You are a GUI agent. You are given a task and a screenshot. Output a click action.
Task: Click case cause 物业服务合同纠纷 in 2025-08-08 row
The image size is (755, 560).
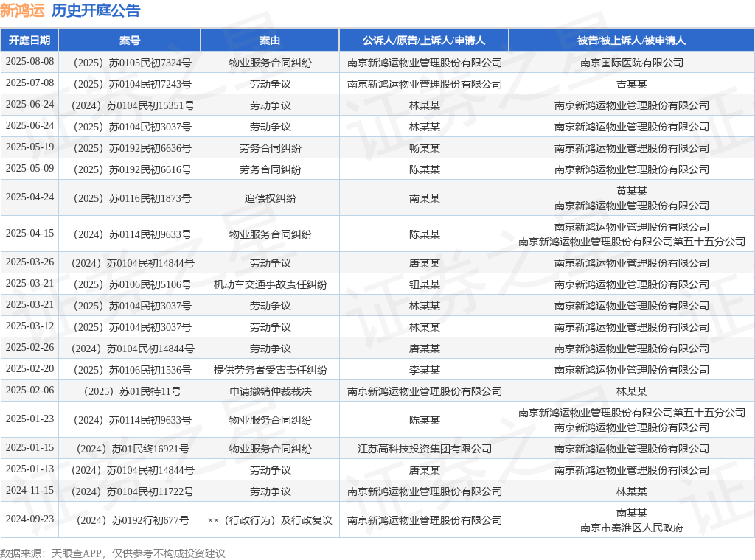point(270,63)
